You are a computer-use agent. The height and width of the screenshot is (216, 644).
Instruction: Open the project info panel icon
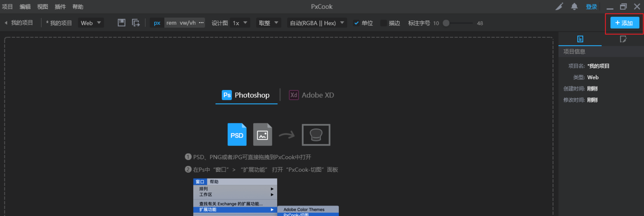pos(580,39)
